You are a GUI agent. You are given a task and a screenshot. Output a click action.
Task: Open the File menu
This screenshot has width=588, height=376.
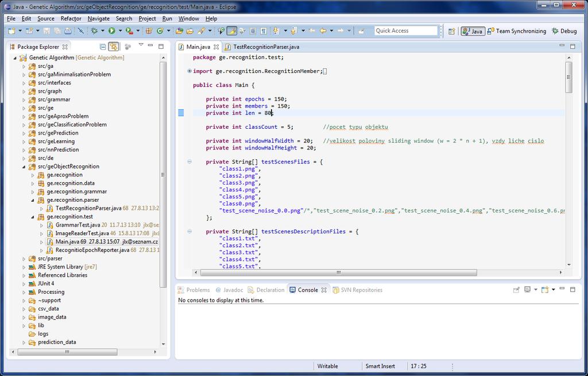(11, 18)
